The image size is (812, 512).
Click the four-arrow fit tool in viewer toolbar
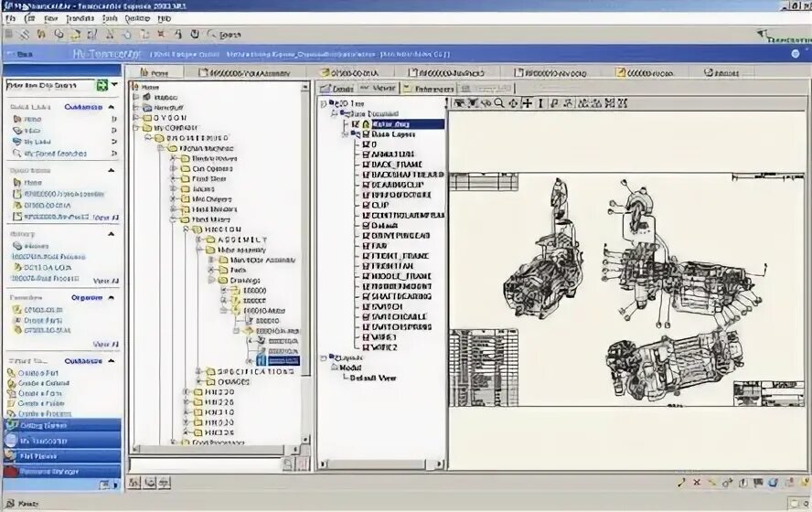(513, 103)
